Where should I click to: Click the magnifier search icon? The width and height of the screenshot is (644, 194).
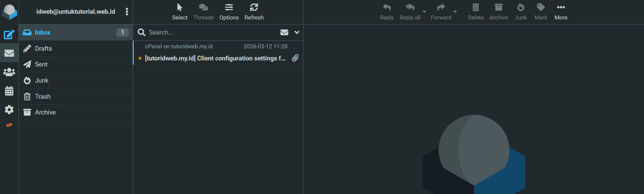click(x=141, y=32)
